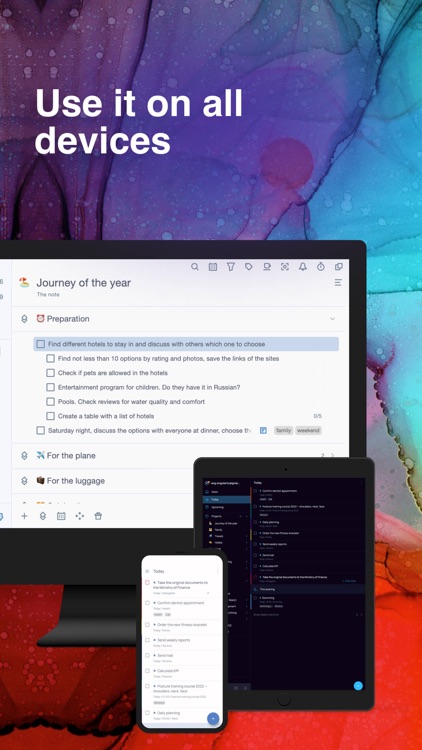Open Journey of the year on tablet sidebar
The image size is (422, 750).
point(228,524)
